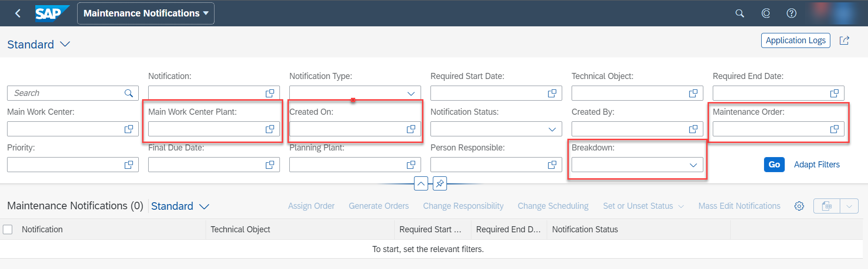Click the back navigation arrow
The height and width of the screenshot is (269, 868).
coord(18,13)
